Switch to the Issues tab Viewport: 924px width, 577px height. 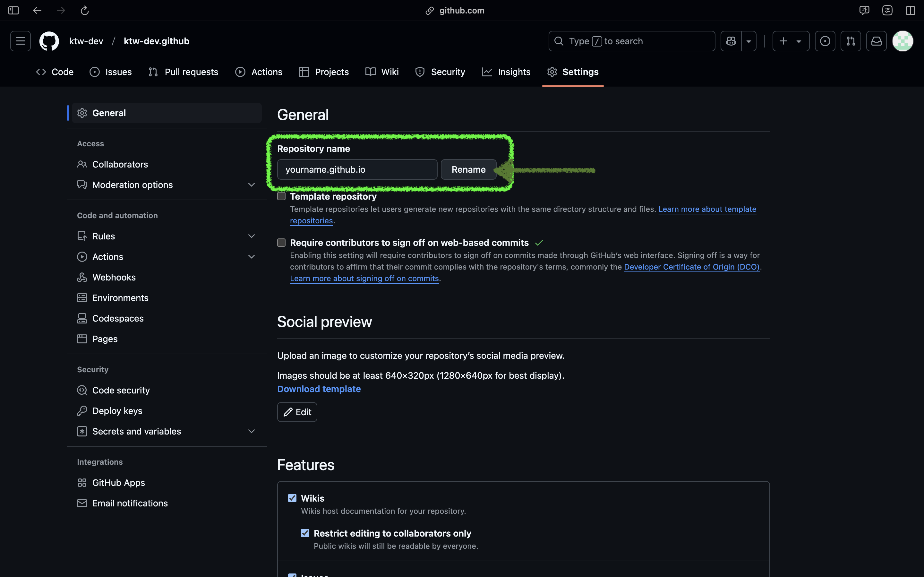tap(111, 72)
